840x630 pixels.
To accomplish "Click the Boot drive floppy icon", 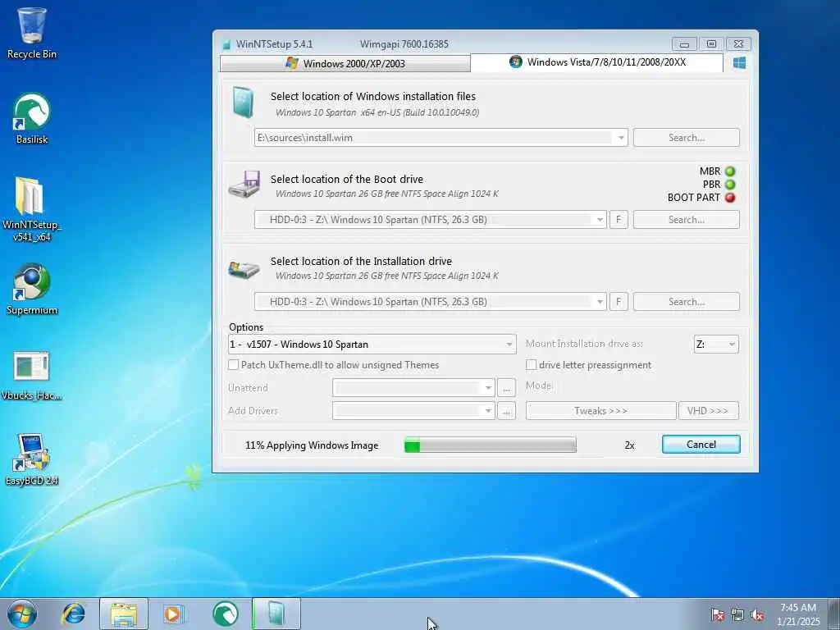I will 244,185.
